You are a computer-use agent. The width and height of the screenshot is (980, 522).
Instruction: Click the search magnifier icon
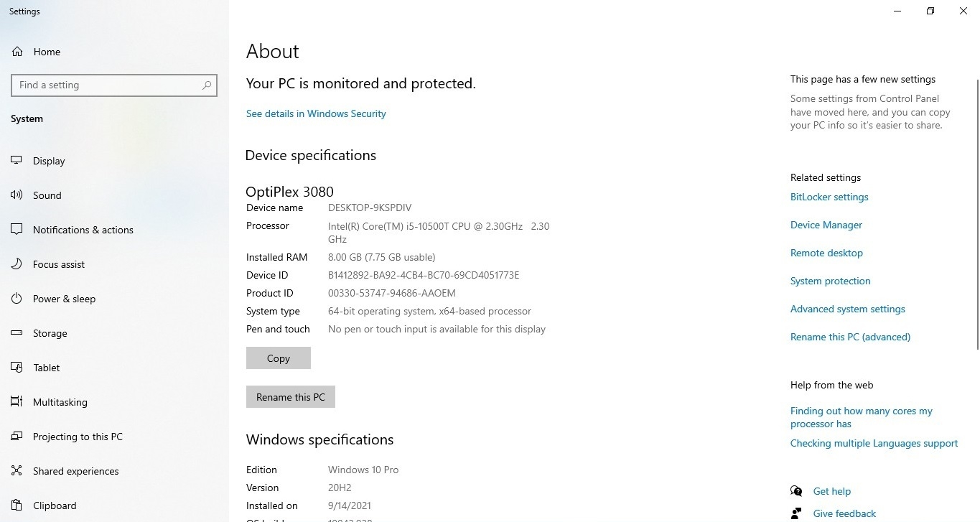click(x=207, y=85)
